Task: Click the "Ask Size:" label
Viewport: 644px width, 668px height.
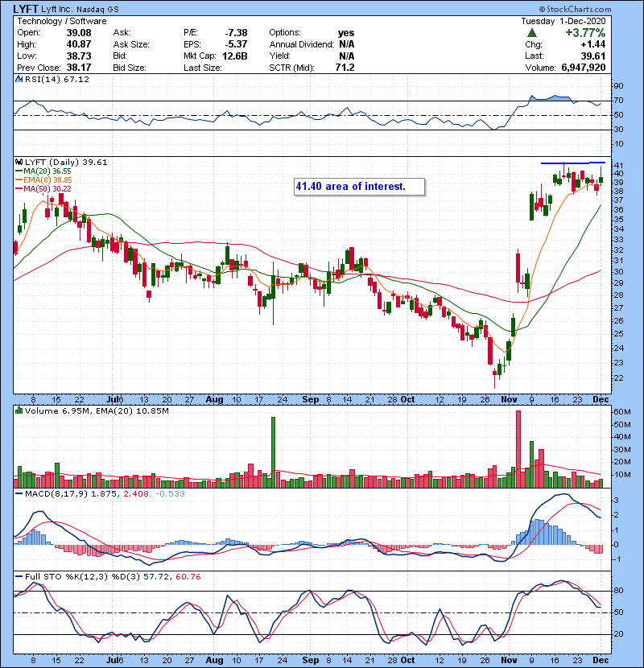Action: [131, 44]
